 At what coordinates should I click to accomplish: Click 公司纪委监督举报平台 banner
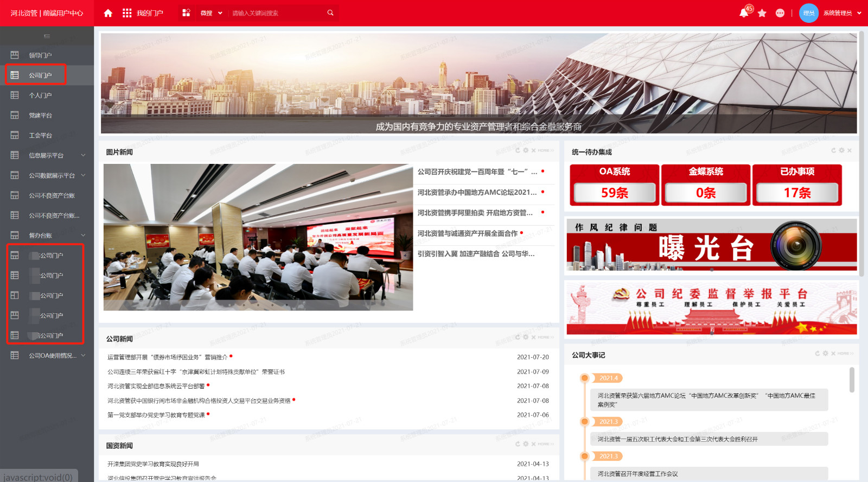tap(712, 308)
